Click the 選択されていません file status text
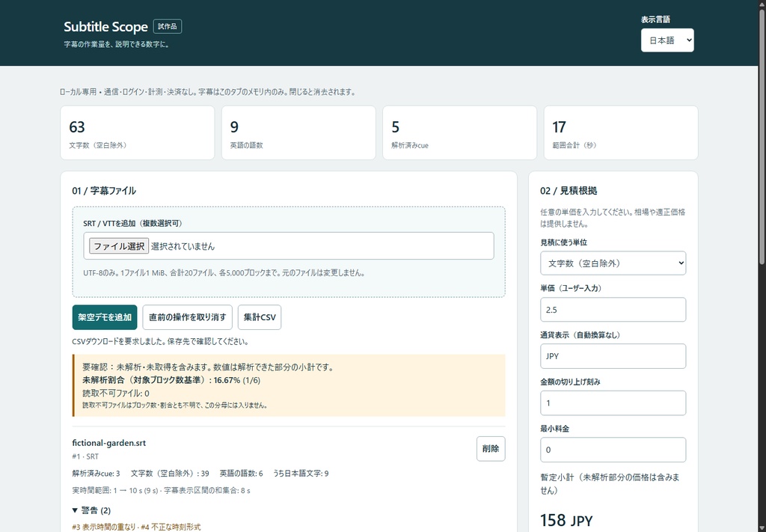The height and width of the screenshot is (532, 766). (x=183, y=246)
